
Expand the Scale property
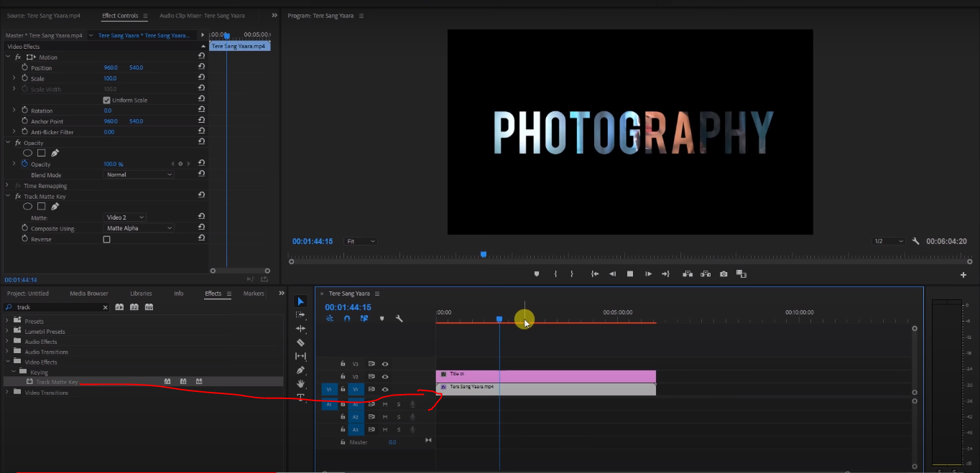pyautogui.click(x=14, y=78)
